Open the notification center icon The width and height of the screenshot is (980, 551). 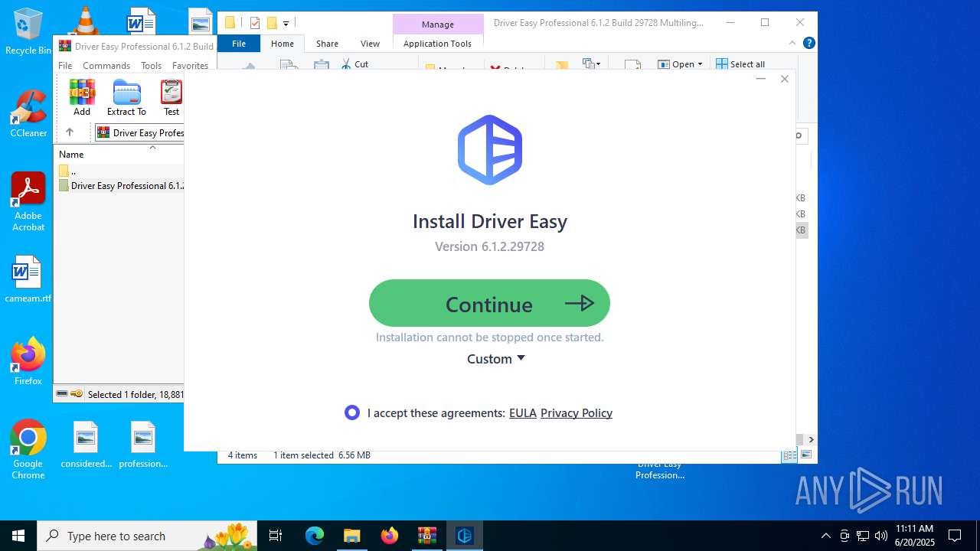tap(955, 536)
